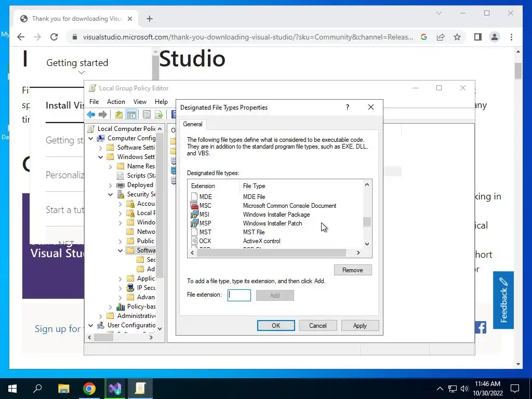Click the Up one level folder icon
Viewport: 532px width, 399px height.
pos(119,115)
